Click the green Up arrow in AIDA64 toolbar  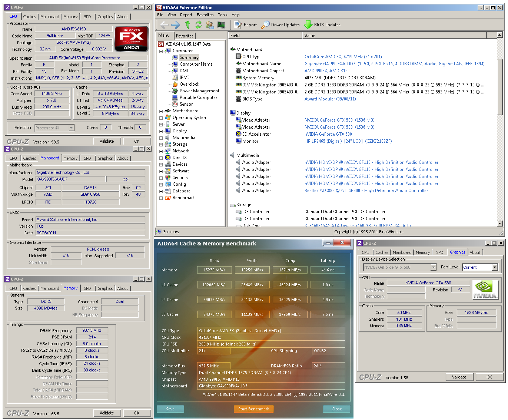pyautogui.click(x=187, y=25)
